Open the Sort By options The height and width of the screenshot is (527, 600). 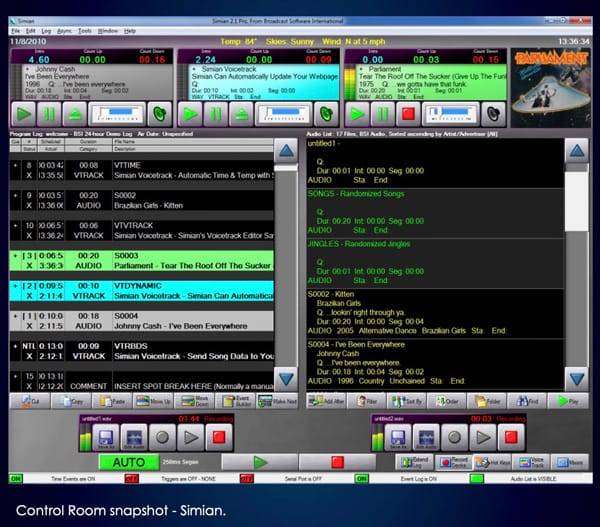coord(407,401)
